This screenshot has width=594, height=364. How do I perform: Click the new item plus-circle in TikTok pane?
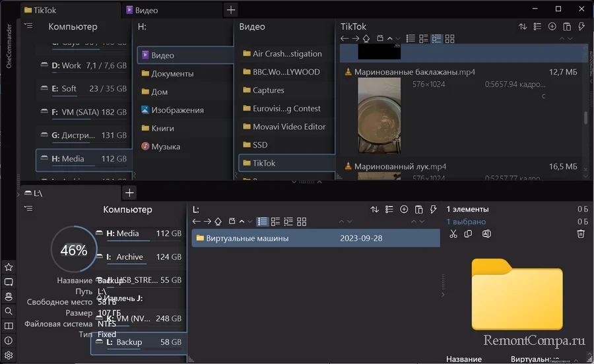tap(552, 27)
